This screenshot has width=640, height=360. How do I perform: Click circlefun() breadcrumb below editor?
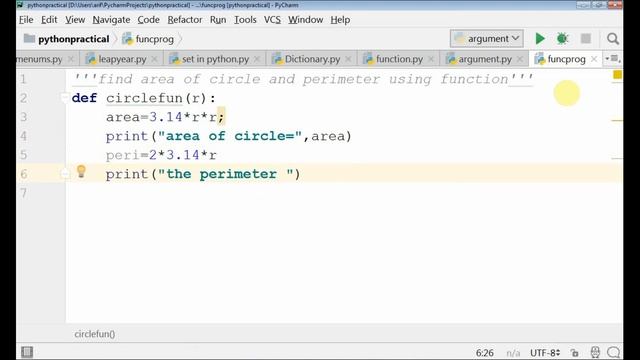[95, 334]
